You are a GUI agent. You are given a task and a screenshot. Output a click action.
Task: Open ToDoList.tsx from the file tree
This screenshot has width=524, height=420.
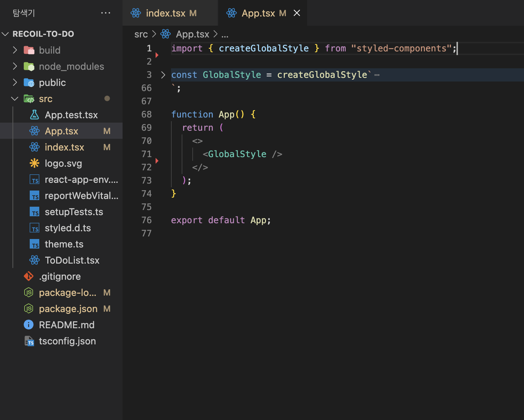(72, 260)
